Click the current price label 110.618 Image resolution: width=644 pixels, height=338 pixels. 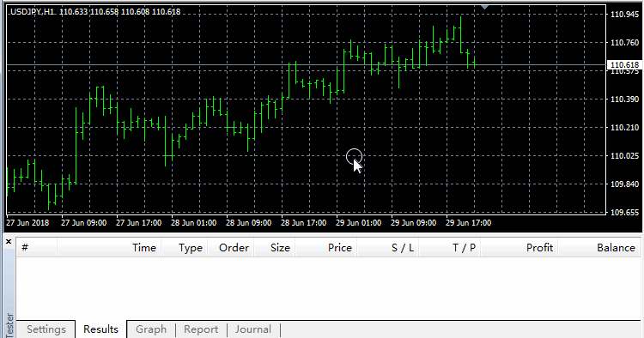(x=624, y=65)
